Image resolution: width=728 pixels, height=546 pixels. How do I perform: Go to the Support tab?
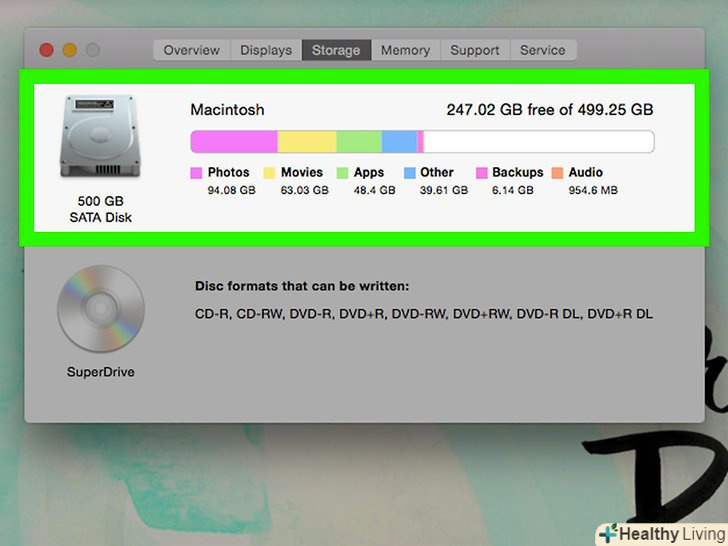[475, 50]
